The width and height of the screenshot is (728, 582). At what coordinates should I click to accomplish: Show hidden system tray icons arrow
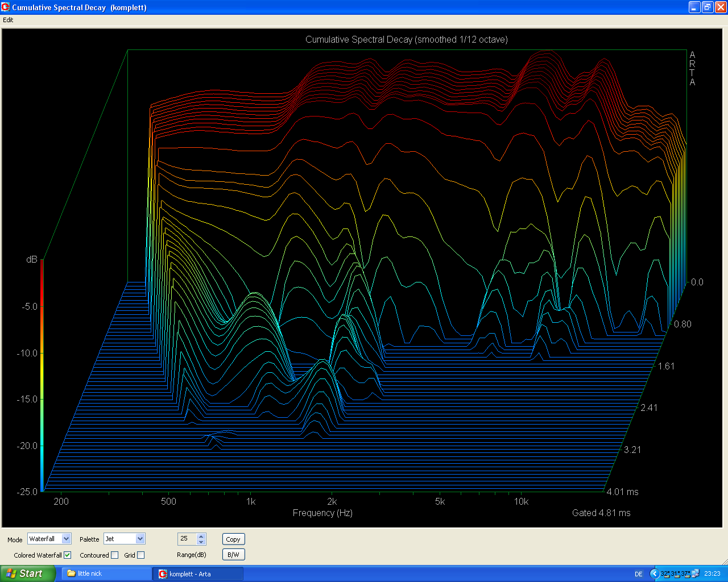pos(654,573)
